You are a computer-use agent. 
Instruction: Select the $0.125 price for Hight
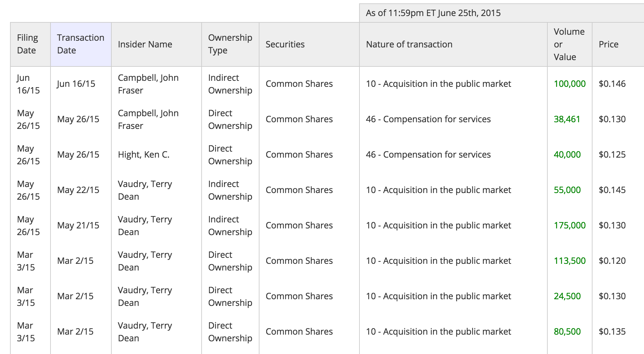click(612, 155)
